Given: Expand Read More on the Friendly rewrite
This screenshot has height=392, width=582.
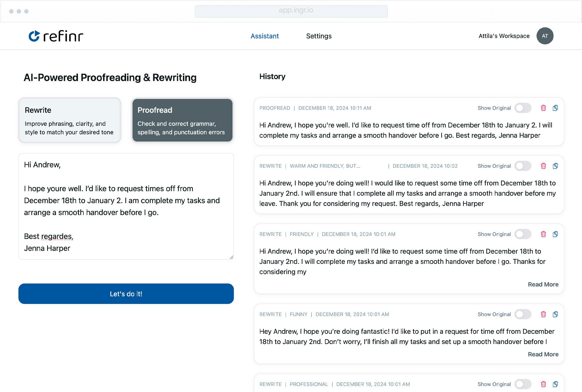Looking at the screenshot, I should pos(543,284).
